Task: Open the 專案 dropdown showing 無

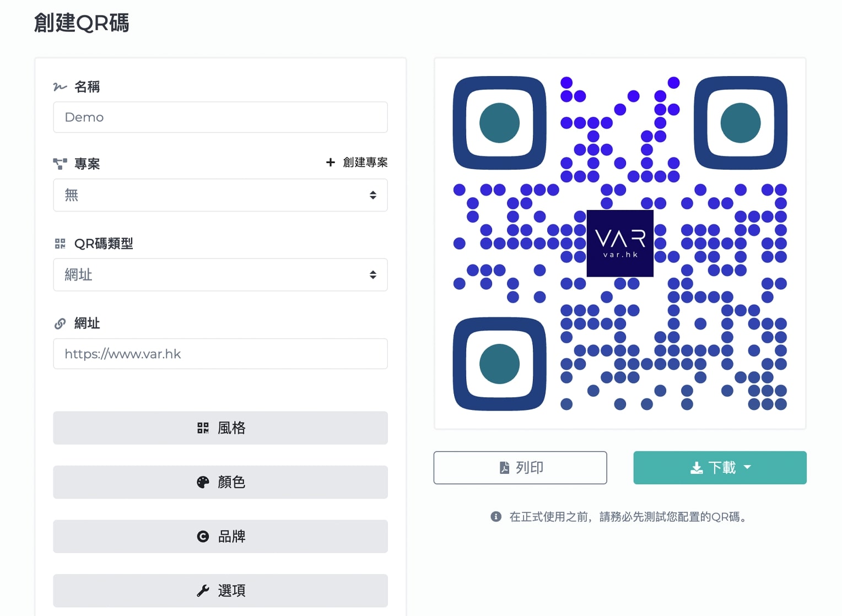Action: (220, 195)
